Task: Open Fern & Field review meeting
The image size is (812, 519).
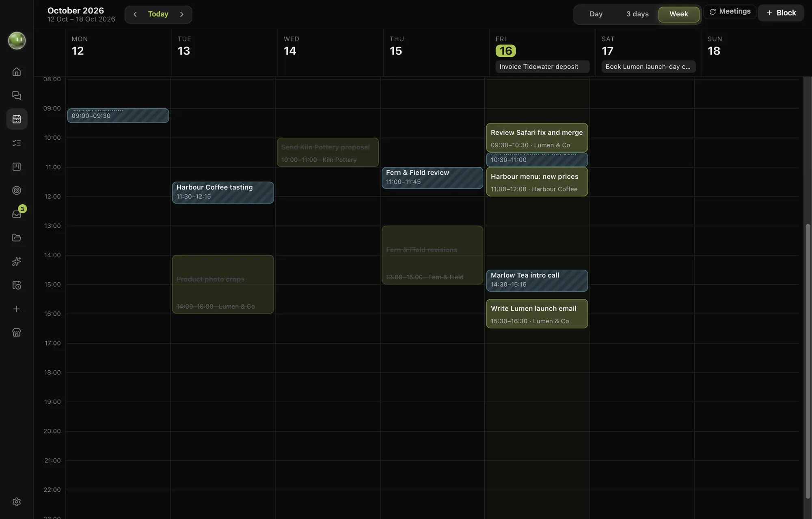Action: coord(432,178)
